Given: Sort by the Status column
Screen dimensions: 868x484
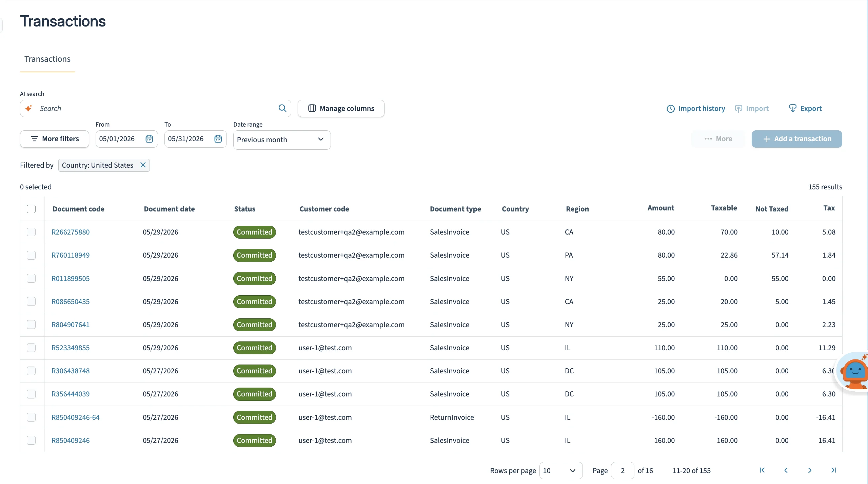Looking at the screenshot, I should [x=245, y=209].
